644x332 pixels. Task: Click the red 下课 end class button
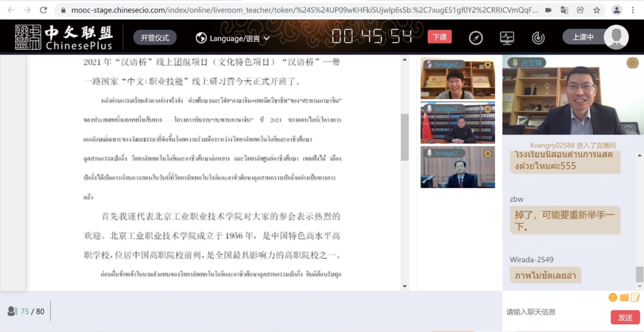pyautogui.click(x=439, y=37)
